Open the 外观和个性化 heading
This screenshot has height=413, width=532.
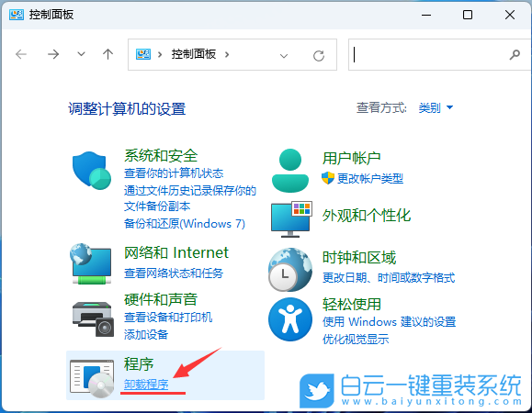coord(367,216)
